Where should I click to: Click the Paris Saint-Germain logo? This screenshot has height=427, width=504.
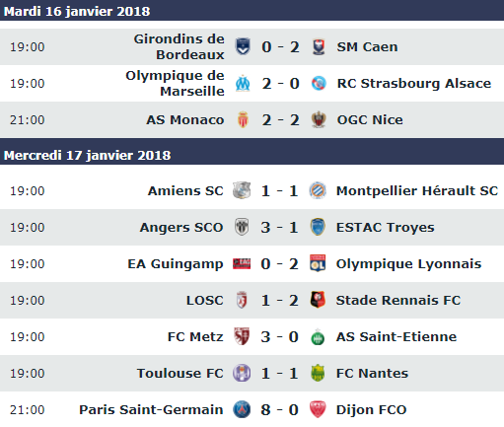coord(242,409)
